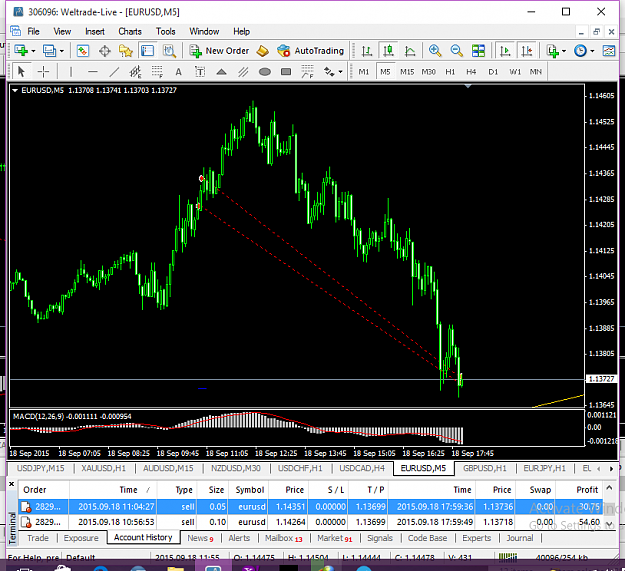Insert text label tool
This screenshot has height=571, width=625.
(200, 72)
